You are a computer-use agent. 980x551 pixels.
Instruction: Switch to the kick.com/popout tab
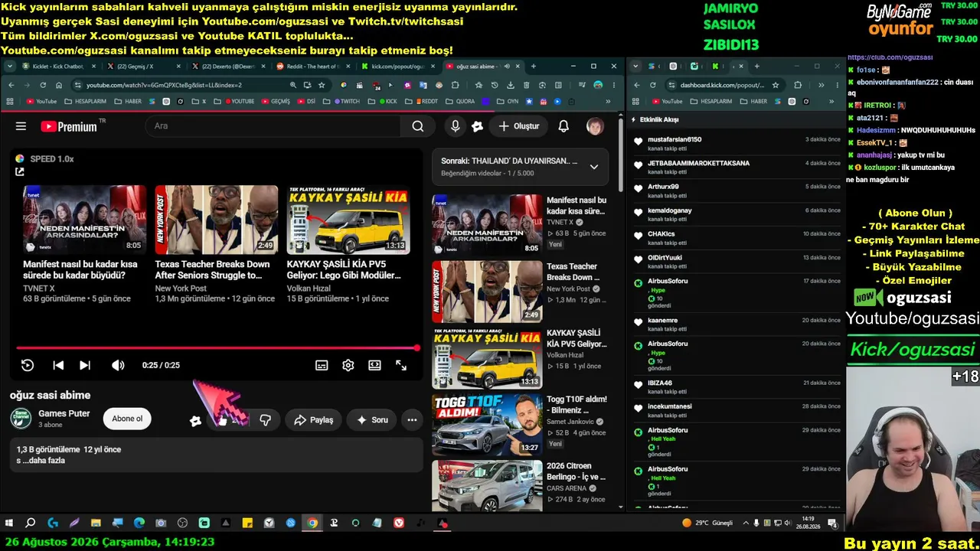[x=398, y=67]
